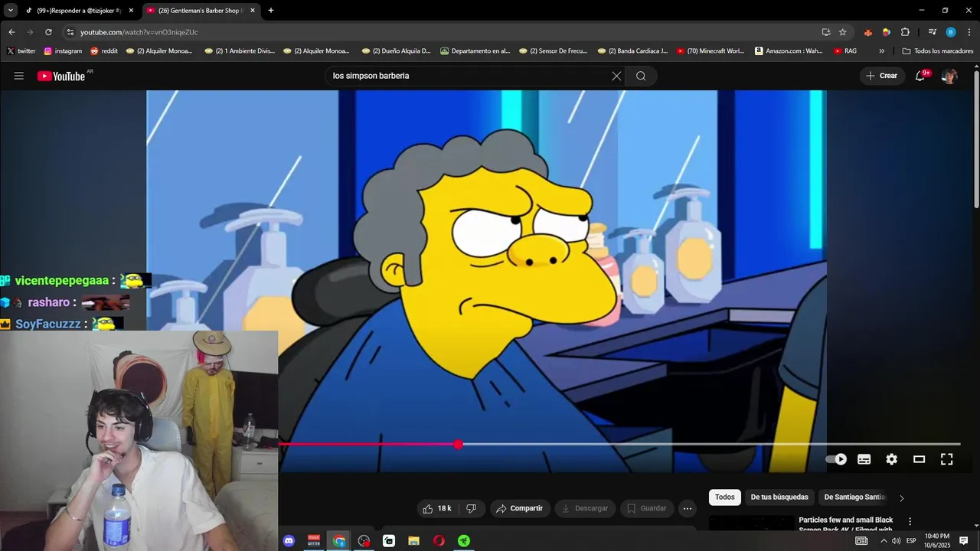Viewport: 980px width, 551px height.
Task: Click the Crear button
Action: point(882,76)
